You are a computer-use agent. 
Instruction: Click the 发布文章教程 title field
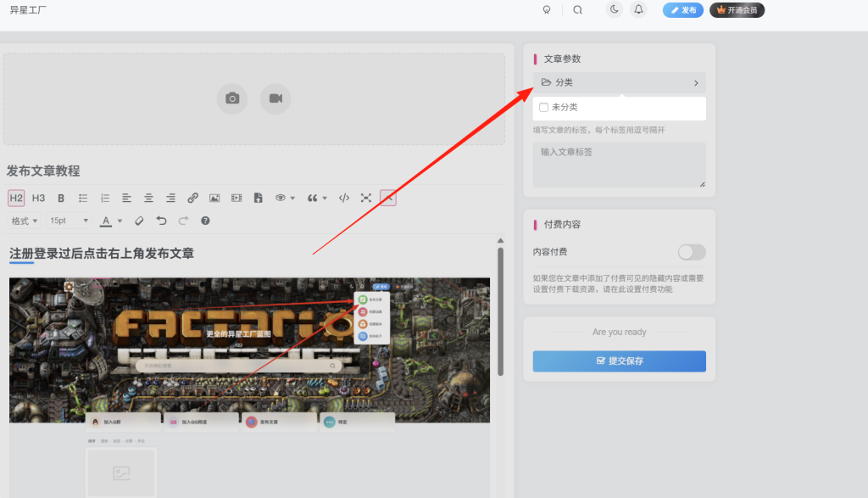tap(254, 171)
